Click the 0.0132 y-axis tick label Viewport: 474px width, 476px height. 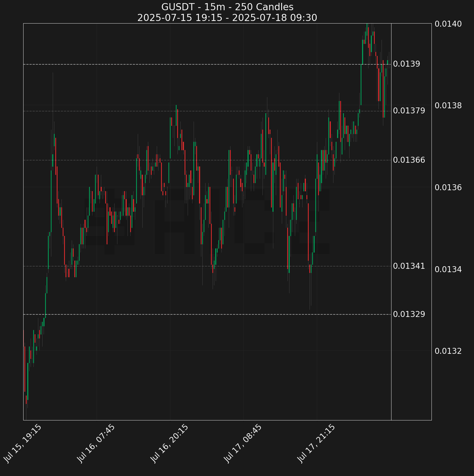(x=448, y=351)
